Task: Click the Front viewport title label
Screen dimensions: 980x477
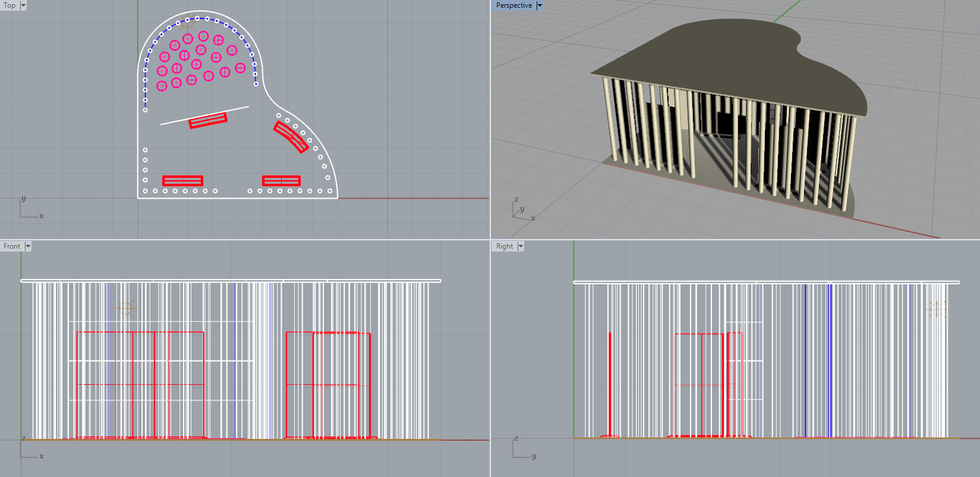Action: pos(12,246)
